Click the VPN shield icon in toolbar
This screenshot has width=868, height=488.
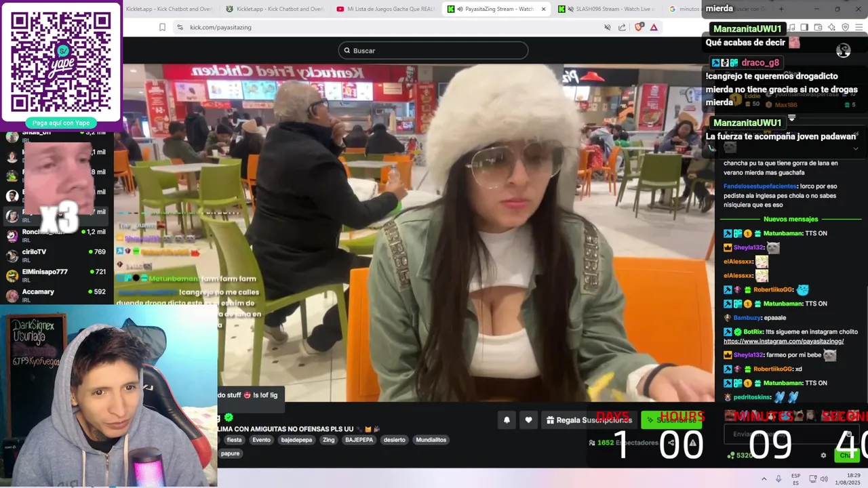pos(845,27)
